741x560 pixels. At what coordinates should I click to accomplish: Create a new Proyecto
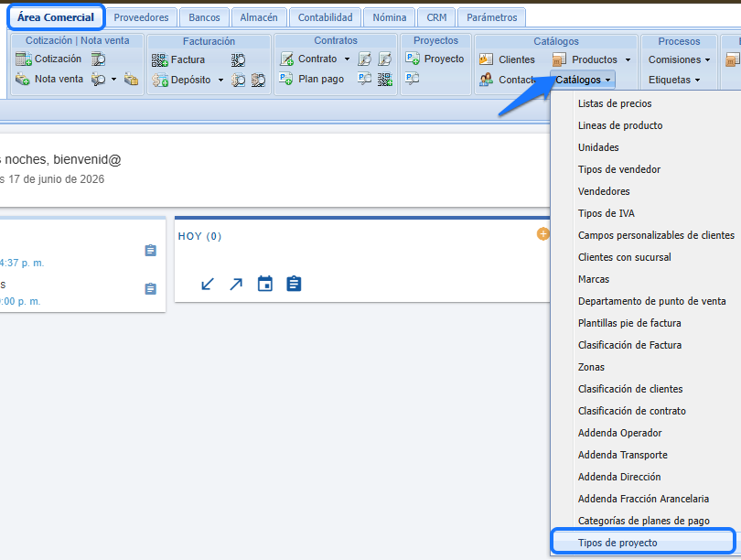435,59
